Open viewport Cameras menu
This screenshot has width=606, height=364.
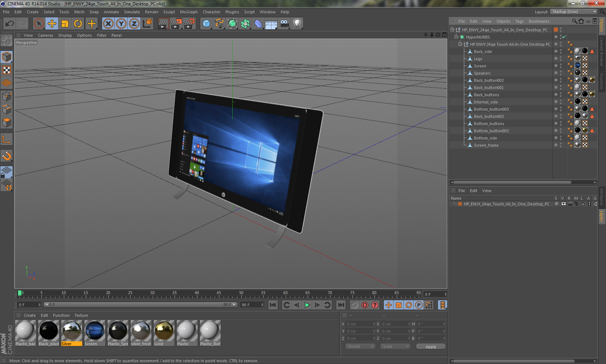45,35
